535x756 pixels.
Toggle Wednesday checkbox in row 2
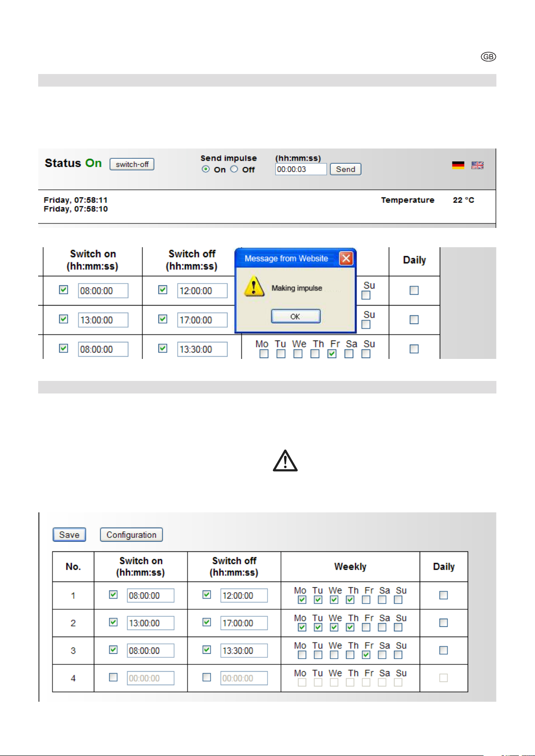pos(334,627)
